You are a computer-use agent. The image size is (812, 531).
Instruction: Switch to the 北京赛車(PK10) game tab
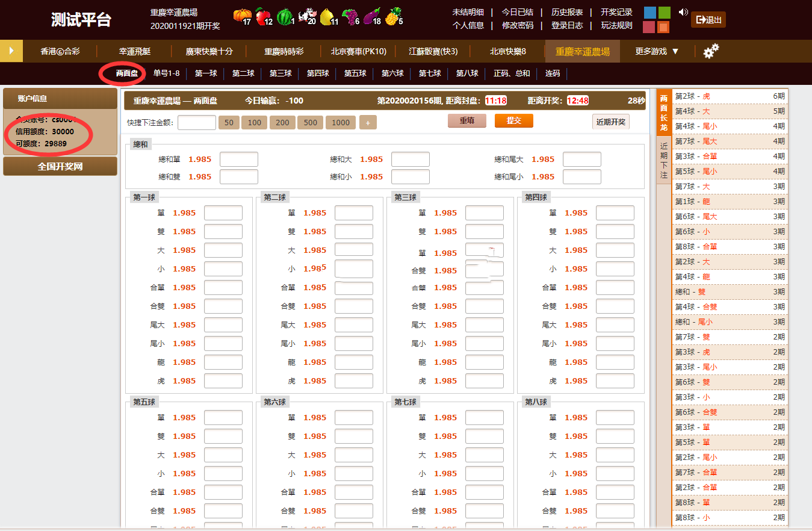click(x=358, y=51)
